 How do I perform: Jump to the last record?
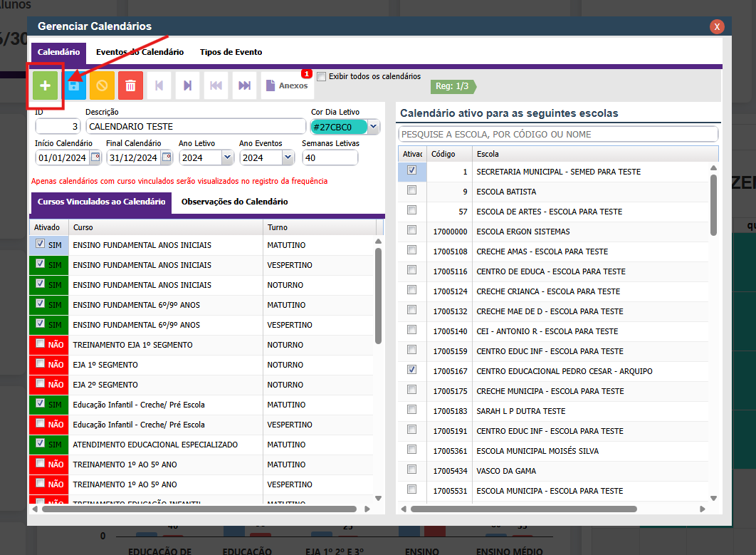[x=244, y=85]
